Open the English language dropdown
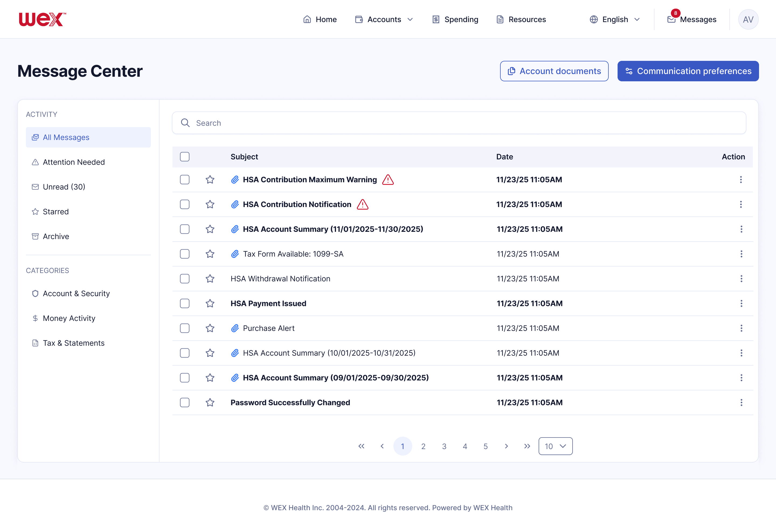The height and width of the screenshot is (532, 776). [615, 19]
